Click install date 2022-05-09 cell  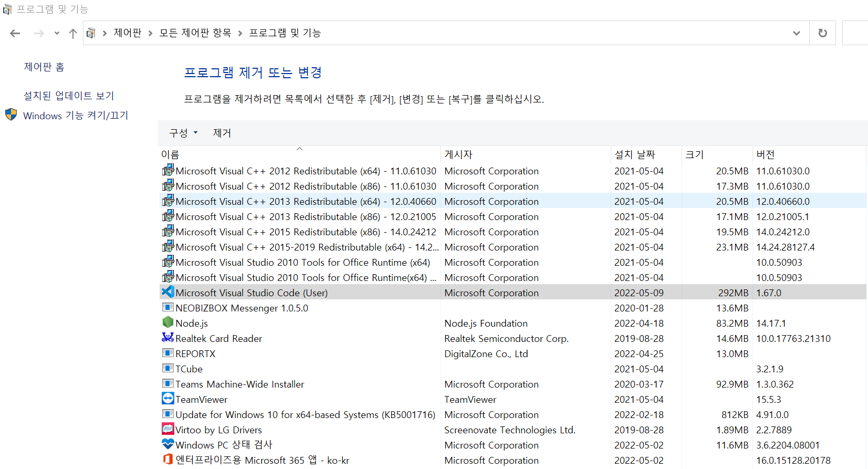(639, 293)
